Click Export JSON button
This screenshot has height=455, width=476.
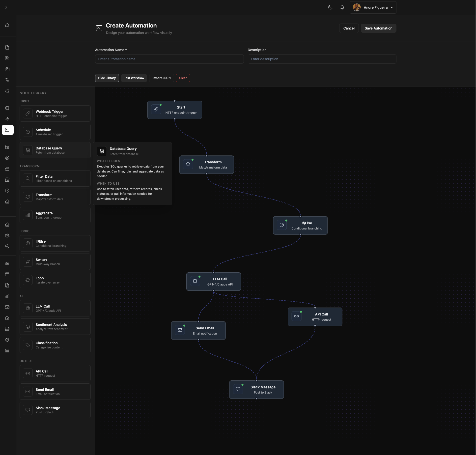[x=162, y=78]
